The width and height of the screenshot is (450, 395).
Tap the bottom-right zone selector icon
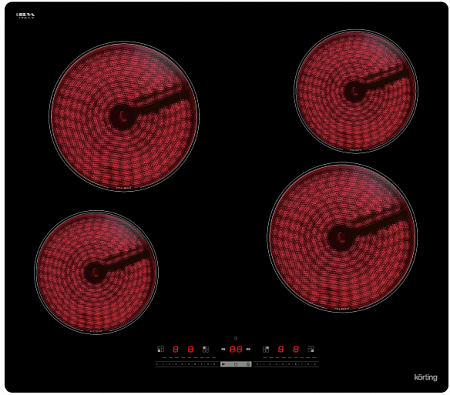311,349
